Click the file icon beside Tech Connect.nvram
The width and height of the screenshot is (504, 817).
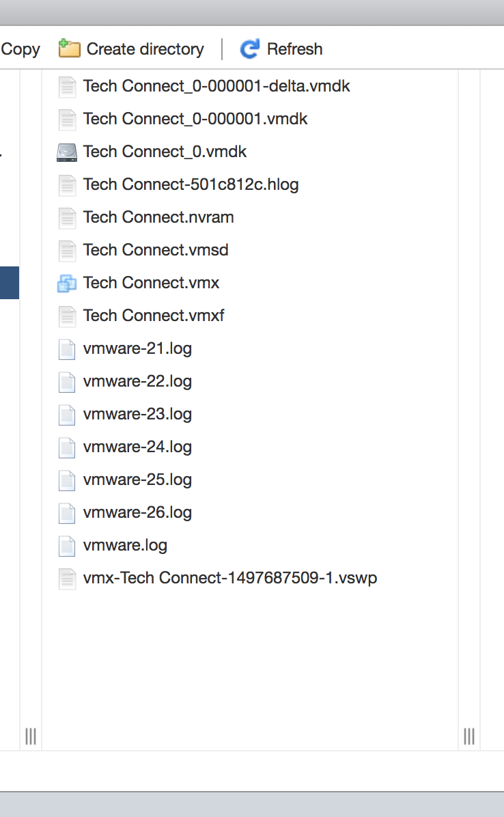[67, 218]
